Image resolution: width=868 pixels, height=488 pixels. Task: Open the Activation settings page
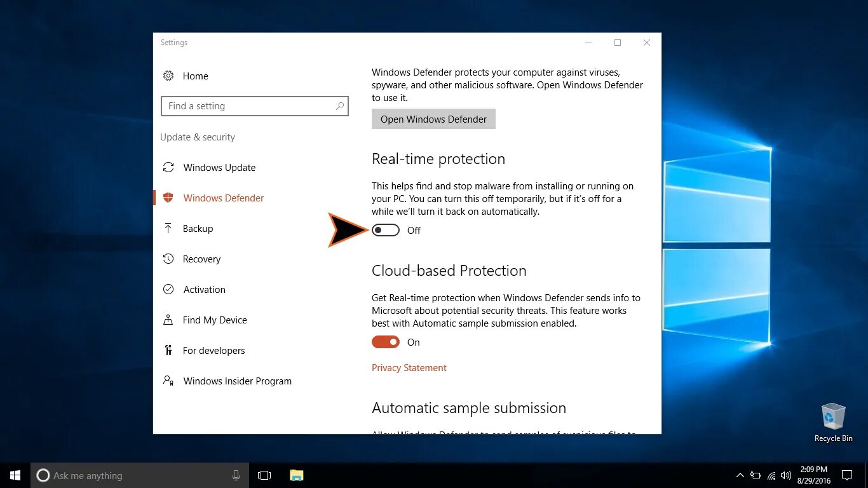(204, 289)
